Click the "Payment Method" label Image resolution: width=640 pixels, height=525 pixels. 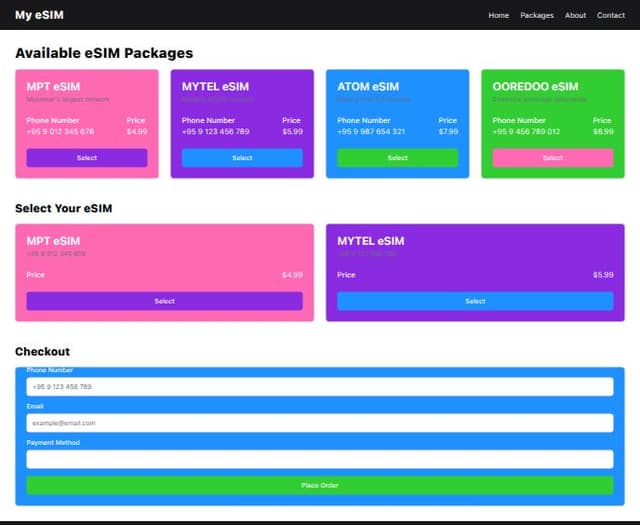(x=53, y=443)
